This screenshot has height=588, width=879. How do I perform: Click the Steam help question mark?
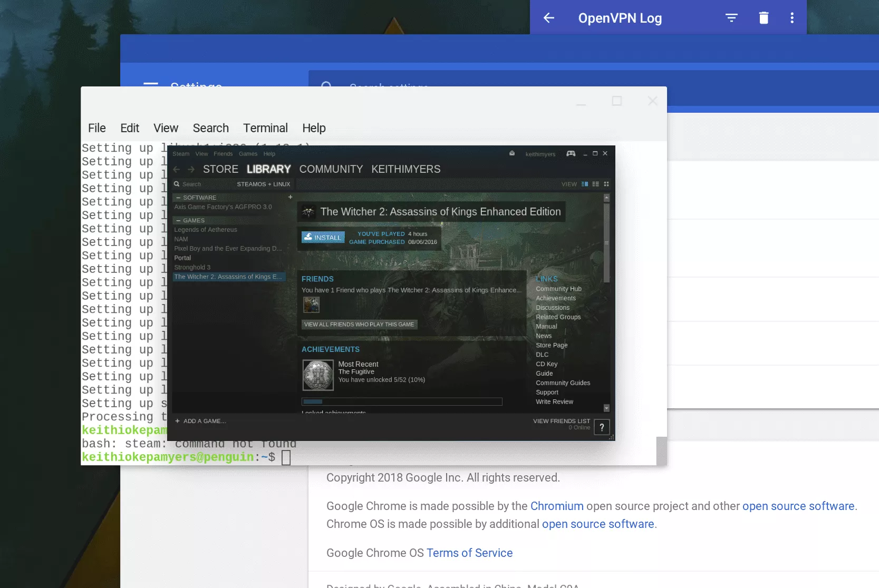pyautogui.click(x=602, y=427)
